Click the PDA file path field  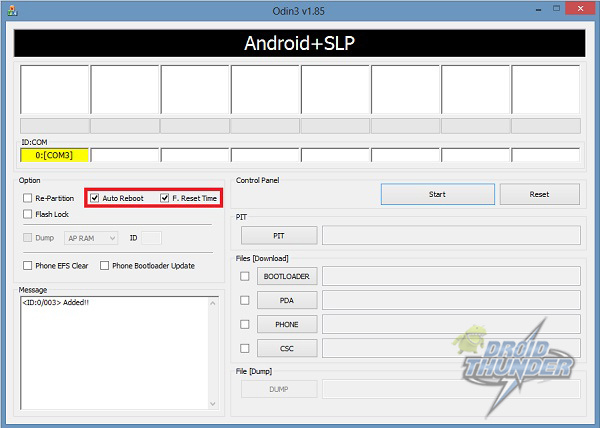[451, 300]
